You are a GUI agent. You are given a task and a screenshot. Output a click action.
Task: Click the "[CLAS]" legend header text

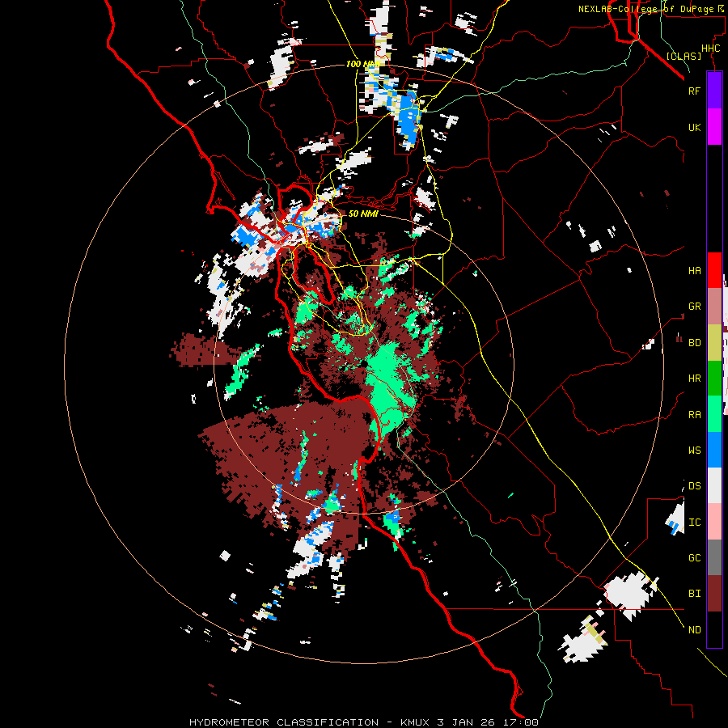684,56
